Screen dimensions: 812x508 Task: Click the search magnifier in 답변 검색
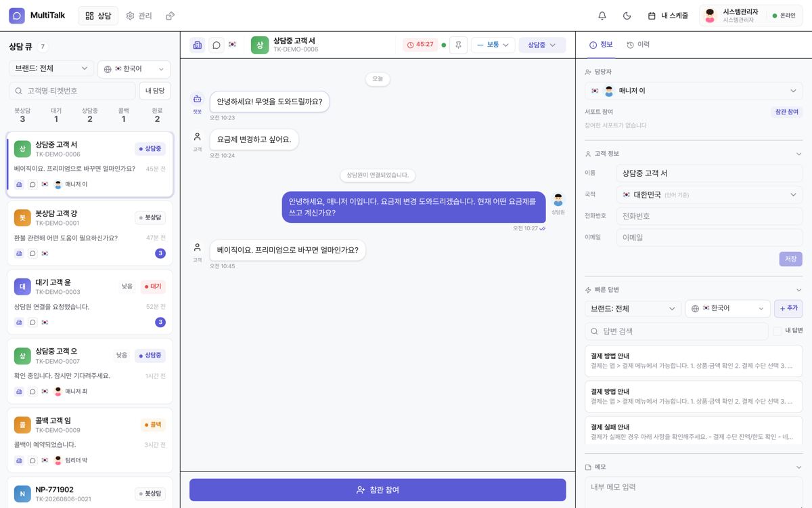point(595,331)
